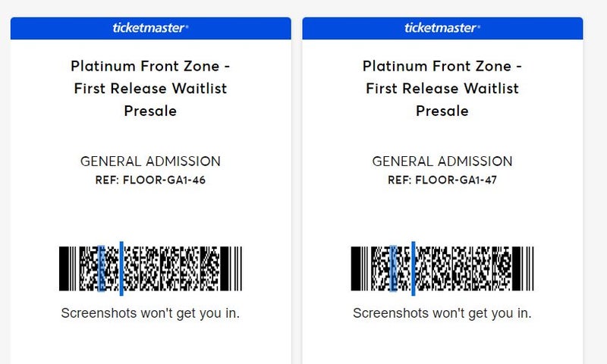The width and height of the screenshot is (607, 364).
Task: Select the REF: FLOOR-GA1-46 text
Action: coord(150,180)
